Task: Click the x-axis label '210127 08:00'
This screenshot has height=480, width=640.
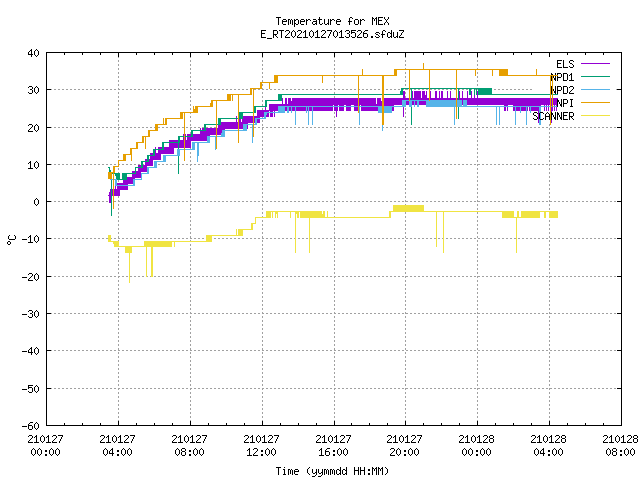Action: 189,446
